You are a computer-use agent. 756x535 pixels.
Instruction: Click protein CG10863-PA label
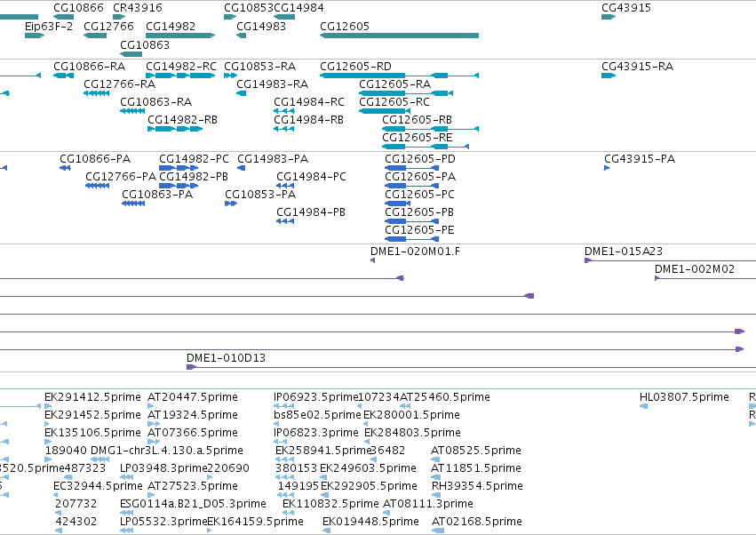pyautogui.click(x=157, y=195)
